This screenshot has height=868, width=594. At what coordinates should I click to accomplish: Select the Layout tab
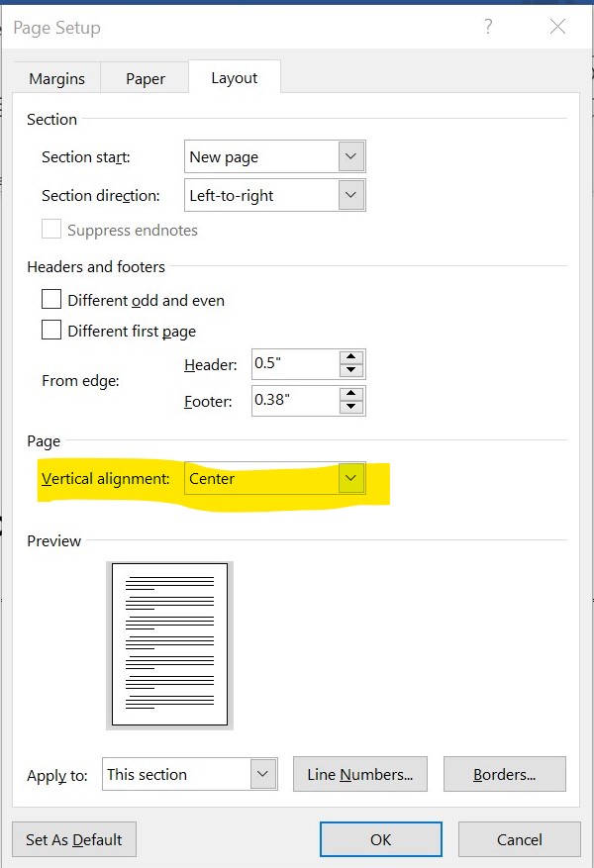(x=234, y=78)
